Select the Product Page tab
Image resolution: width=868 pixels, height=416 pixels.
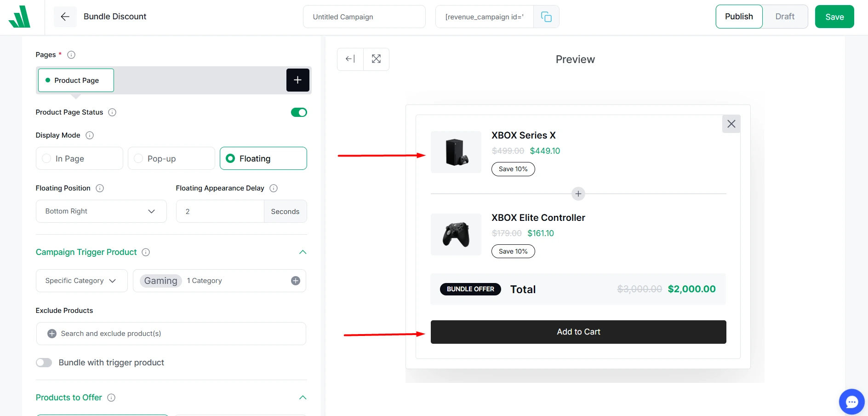pyautogui.click(x=76, y=80)
